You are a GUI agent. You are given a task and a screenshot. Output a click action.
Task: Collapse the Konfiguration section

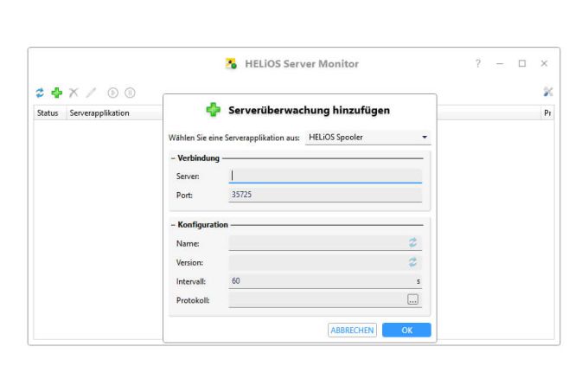173,225
